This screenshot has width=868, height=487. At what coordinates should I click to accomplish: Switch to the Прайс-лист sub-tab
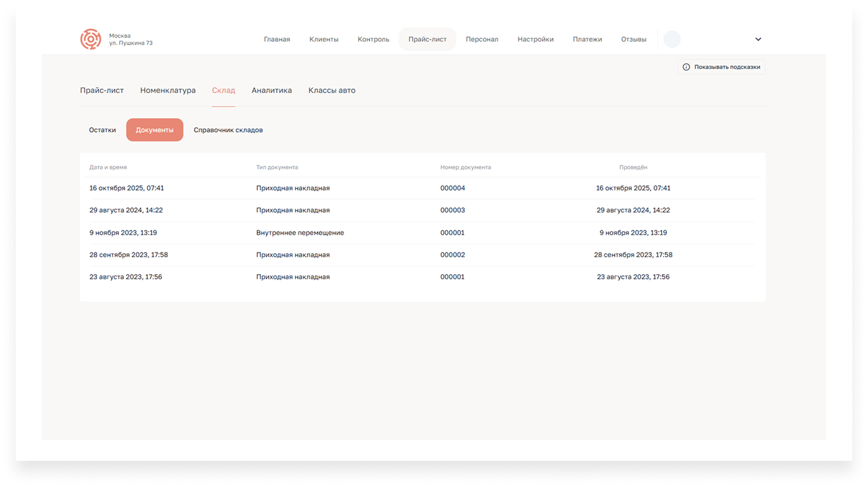pyautogui.click(x=102, y=90)
